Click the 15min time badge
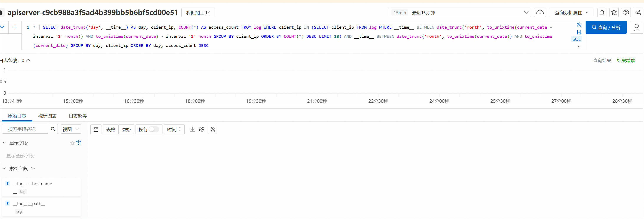Viewport: 644px width, 219px height. pos(400,13)
